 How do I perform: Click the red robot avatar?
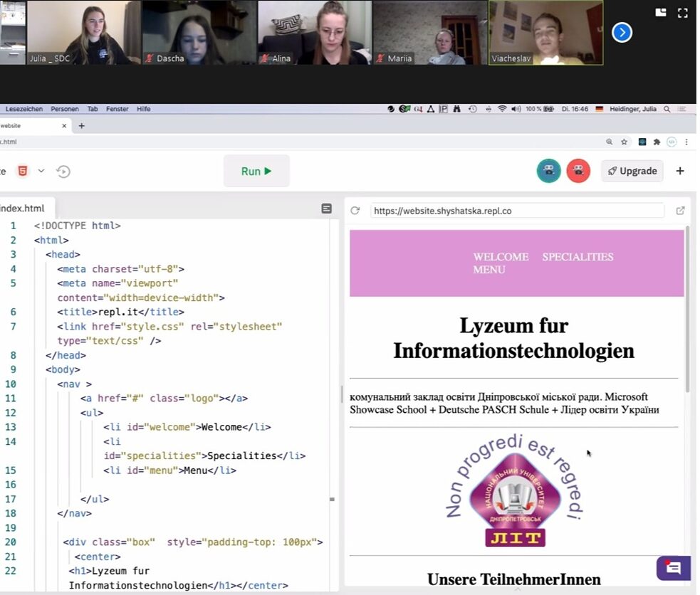click(578, 171)
